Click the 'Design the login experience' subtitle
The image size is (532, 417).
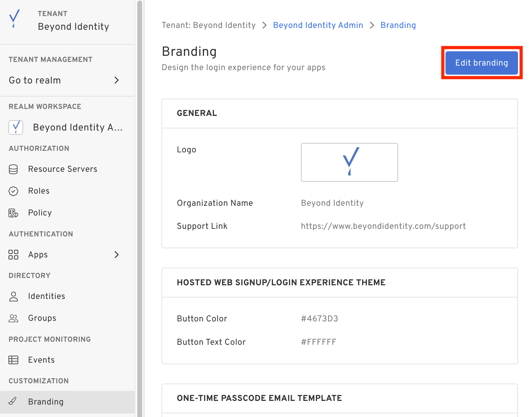[x=244, y=67]
